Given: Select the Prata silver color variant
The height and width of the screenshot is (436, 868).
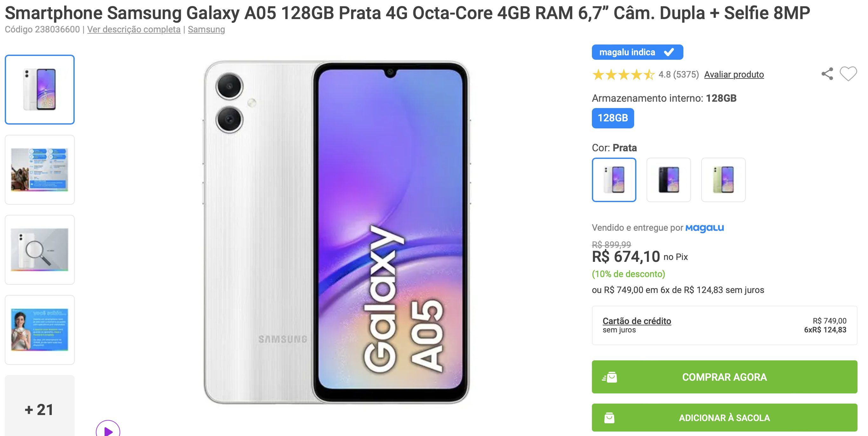Looking at the screenshot, I should [x=614, y=180].
